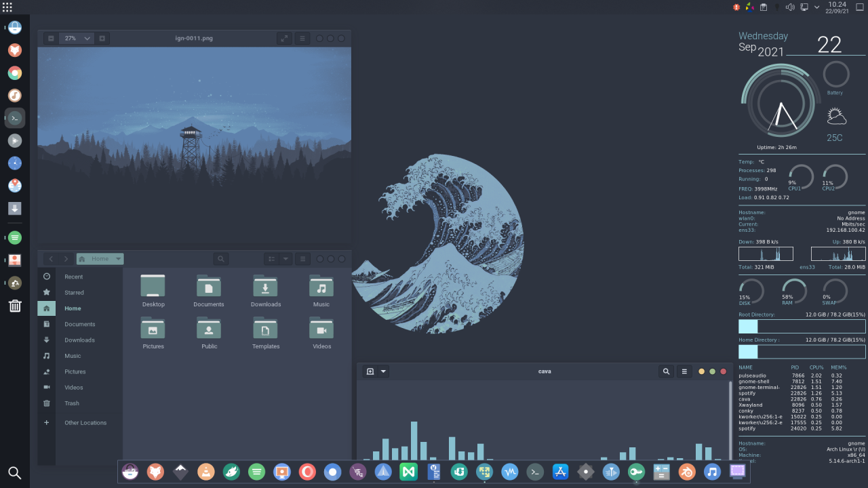
Task: Open the volume control in system tray
Action: [789, 7]
